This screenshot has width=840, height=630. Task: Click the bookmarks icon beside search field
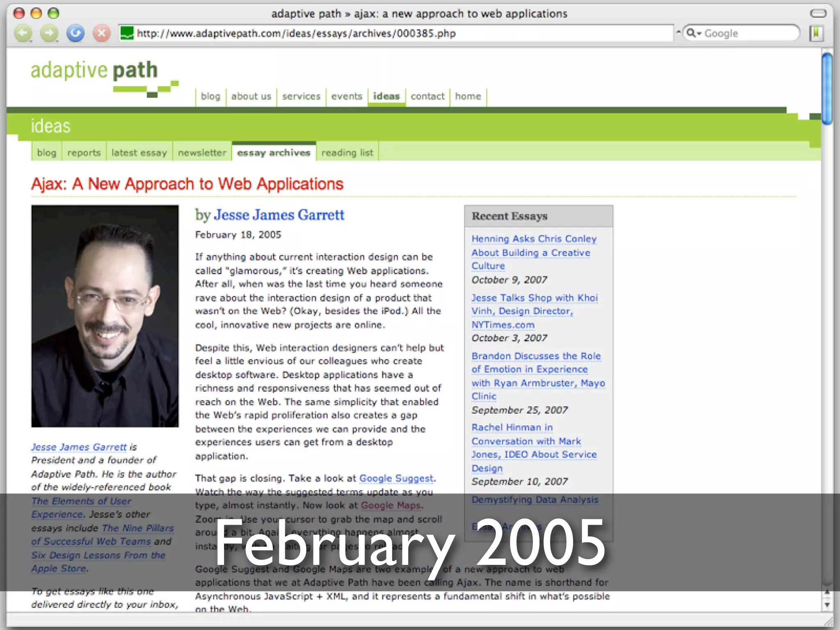click(x=817, y=33)
